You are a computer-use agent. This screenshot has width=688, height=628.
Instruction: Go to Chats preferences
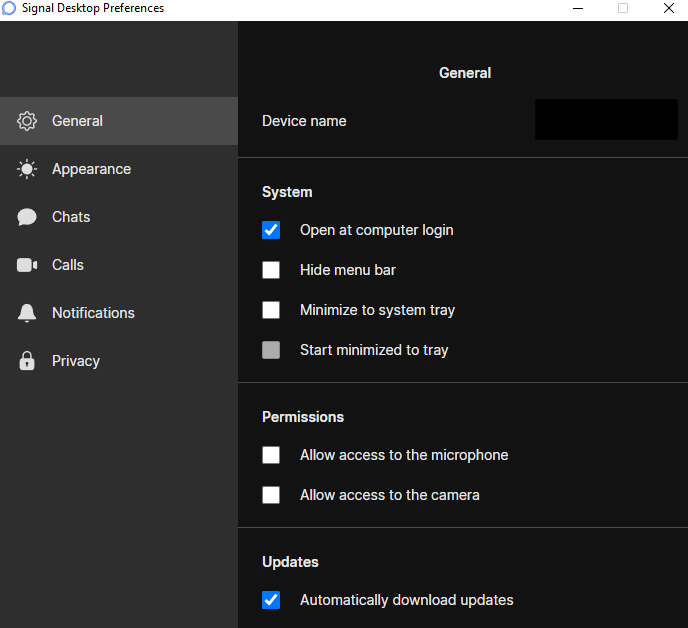click(119, 217)
